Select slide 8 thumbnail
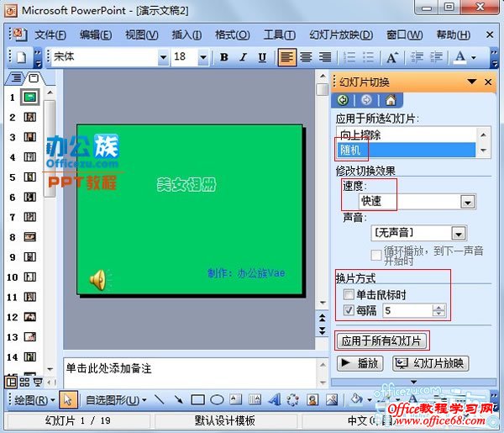The width and height of the screenshot is (504, 433). [30, 237]
